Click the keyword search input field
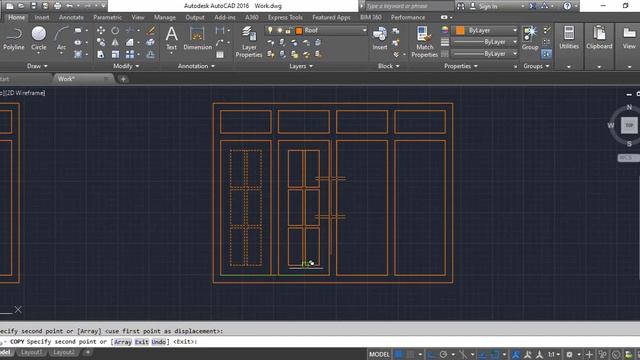This screenshot has height=360, width=640. tap(409, 6)
